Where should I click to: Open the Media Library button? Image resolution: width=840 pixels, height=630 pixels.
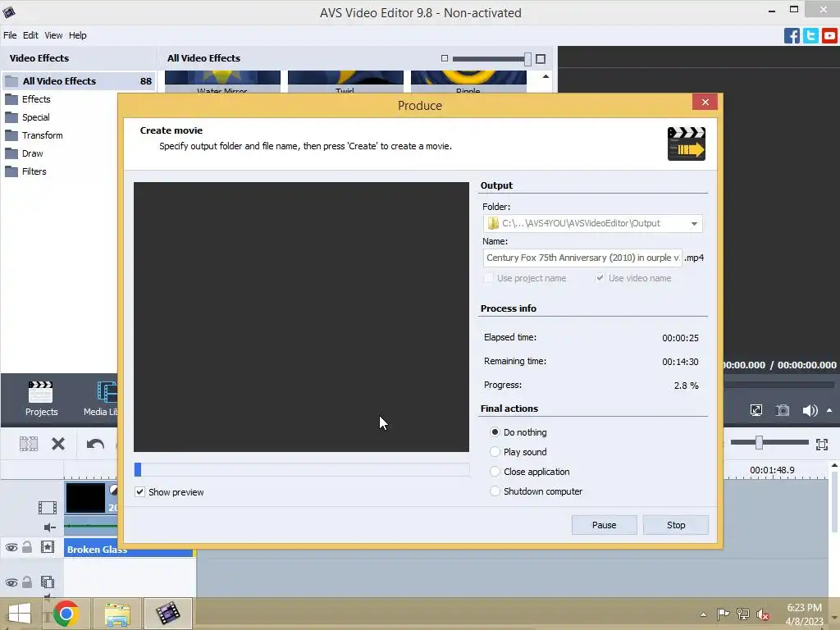point(102,399)
